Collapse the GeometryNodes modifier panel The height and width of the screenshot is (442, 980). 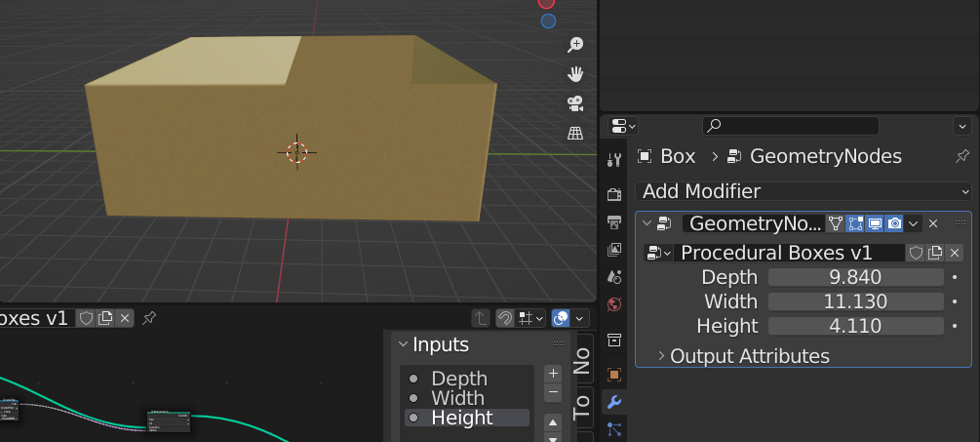click(647, 223)
